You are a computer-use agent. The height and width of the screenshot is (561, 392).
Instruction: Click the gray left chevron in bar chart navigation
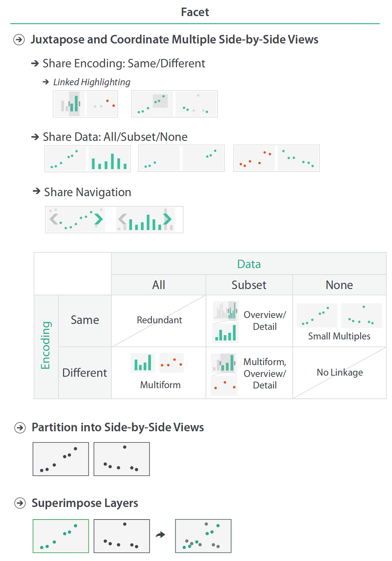point(122,219)
